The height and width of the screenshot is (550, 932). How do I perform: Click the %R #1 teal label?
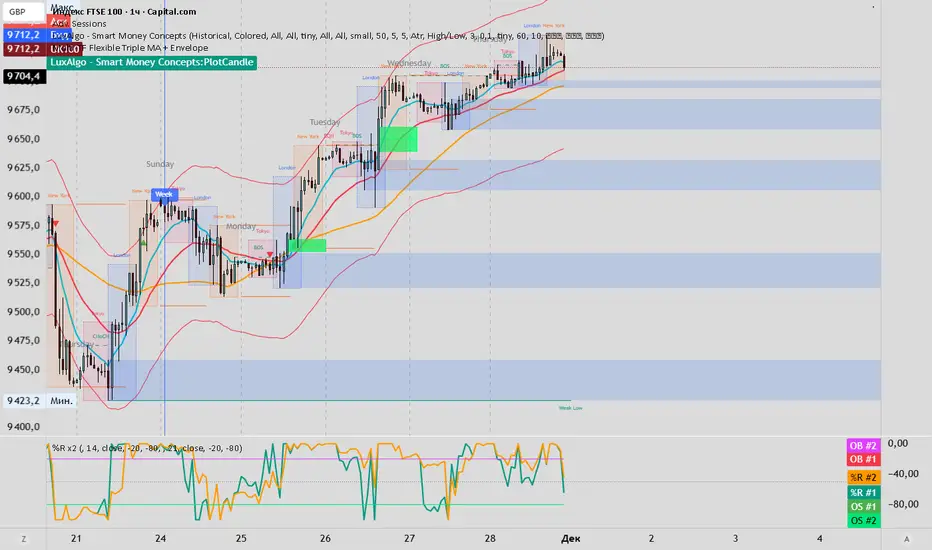[x=863, y=492]
